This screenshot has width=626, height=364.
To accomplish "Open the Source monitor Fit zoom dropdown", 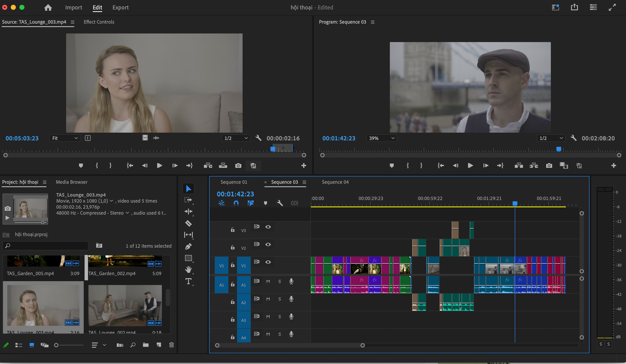I will pos(65,138).
